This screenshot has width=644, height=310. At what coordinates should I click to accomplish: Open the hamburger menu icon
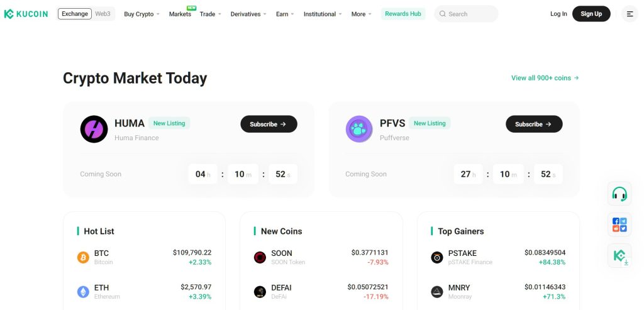pos(630,14)
